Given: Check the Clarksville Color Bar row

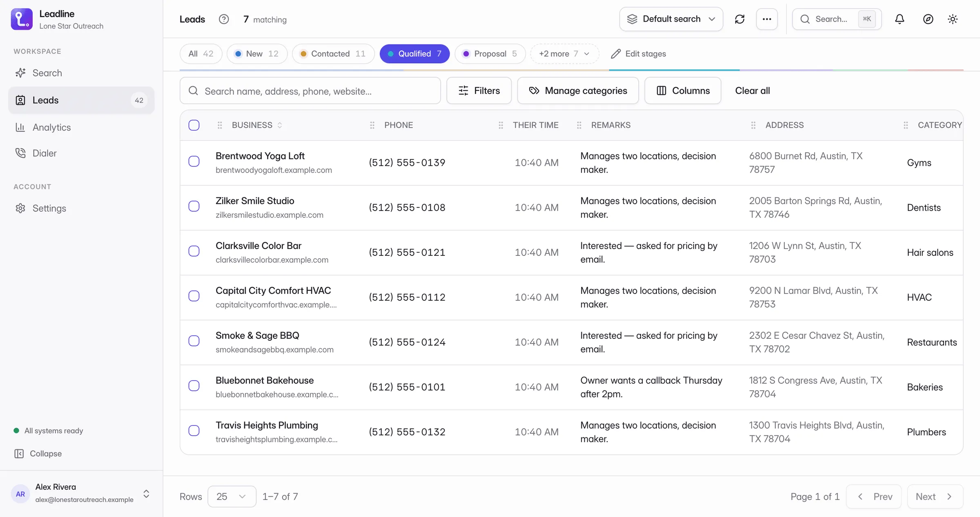Looking at the screenshot, I should (x=194, y=251).
